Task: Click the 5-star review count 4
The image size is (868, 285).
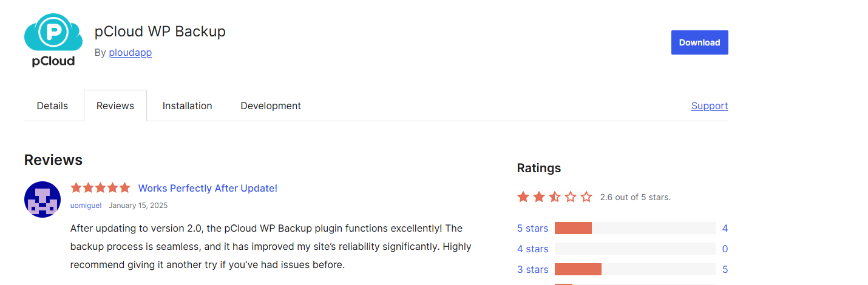Action: click(x=725, y=229)
